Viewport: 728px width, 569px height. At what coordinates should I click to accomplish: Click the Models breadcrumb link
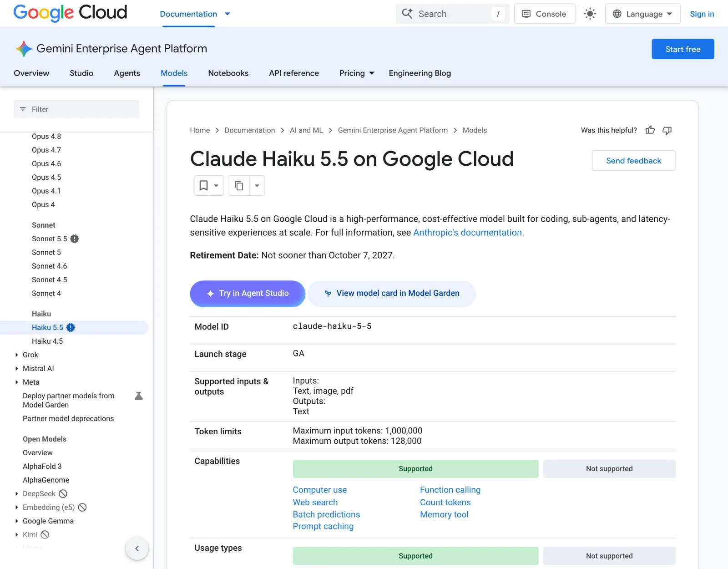tap(475, 130)
